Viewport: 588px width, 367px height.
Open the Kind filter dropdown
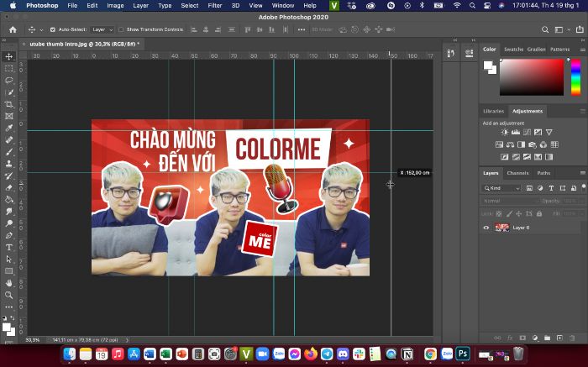point(501,188)
